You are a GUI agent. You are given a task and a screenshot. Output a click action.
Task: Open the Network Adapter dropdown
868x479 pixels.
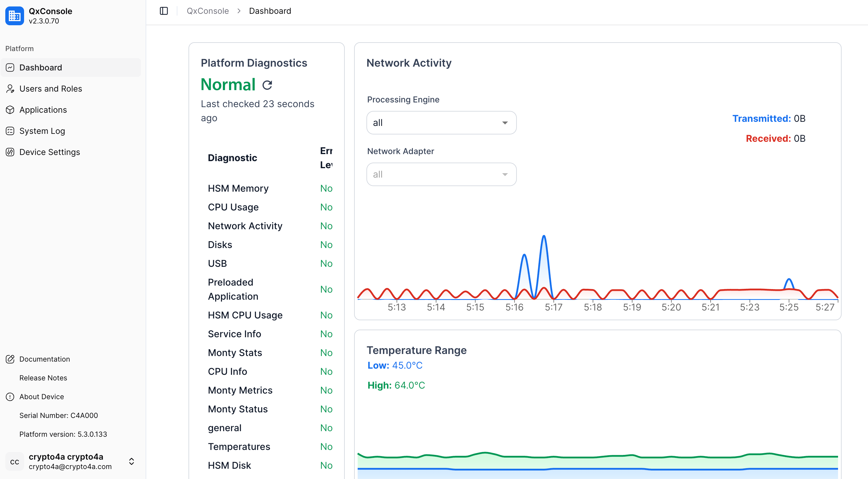[441, 174]
